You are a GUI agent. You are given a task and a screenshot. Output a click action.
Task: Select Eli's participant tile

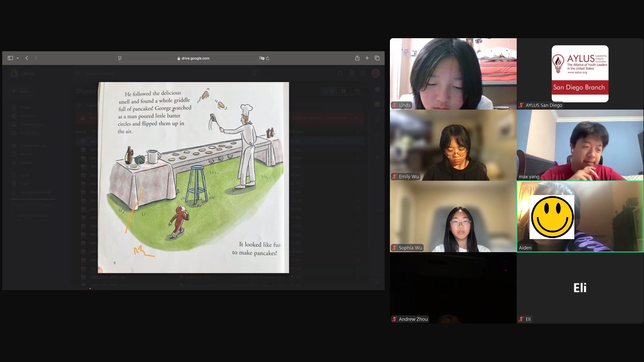coord(580,288)
